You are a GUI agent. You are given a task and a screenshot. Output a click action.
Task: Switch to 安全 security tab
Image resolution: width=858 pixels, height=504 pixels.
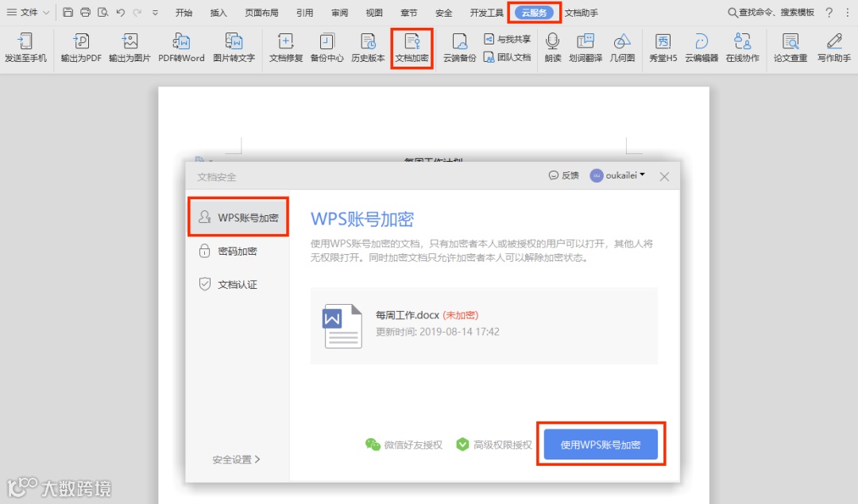coord(444,13)
